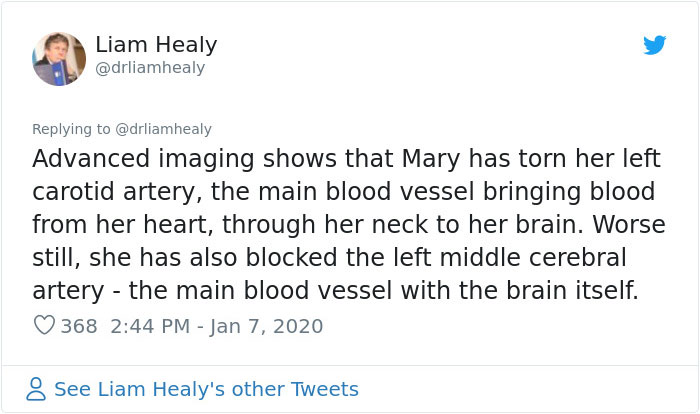Click the person icon in footer

[x=36, y=388]
